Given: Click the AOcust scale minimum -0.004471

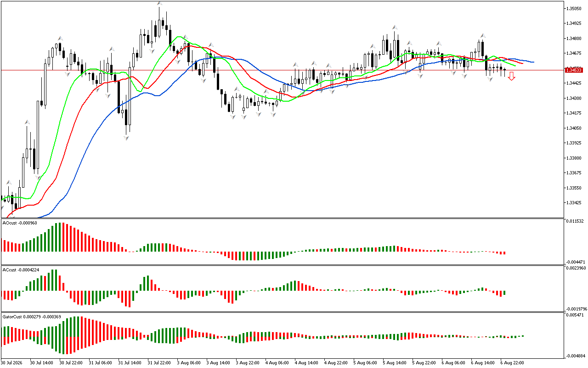Looking at the screenshot, I should [575, 262].
